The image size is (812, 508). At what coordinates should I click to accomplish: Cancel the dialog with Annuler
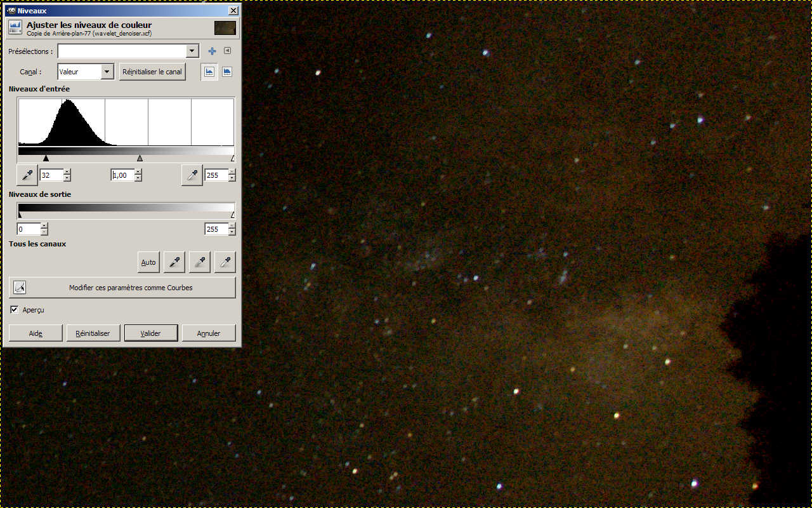(x=208, y=333)
